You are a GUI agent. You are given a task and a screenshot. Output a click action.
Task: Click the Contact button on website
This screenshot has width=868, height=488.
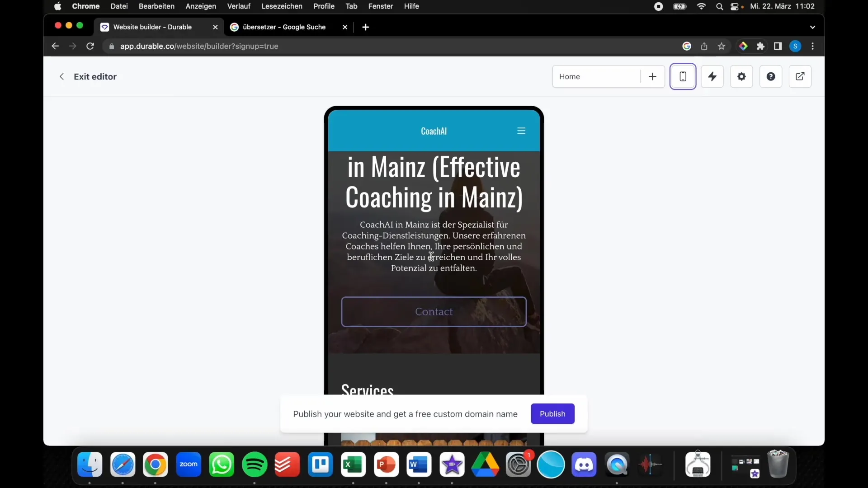[x=434, y=311]
